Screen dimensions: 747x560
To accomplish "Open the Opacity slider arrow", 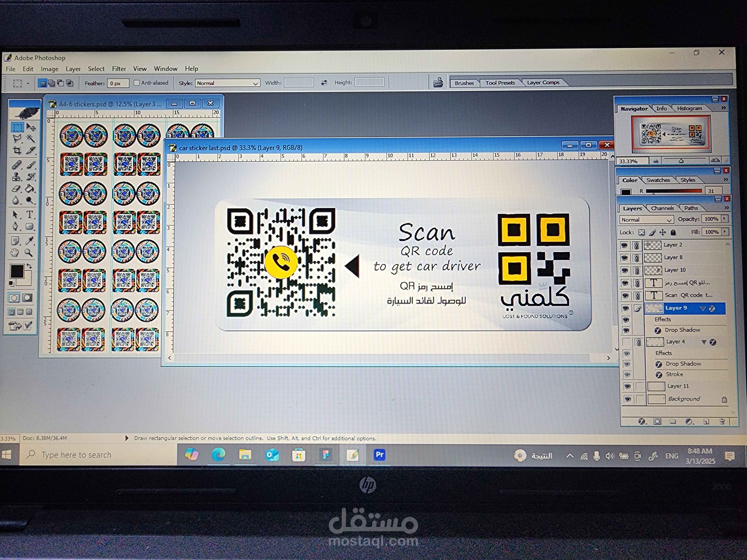I will [x=724, y=219].
